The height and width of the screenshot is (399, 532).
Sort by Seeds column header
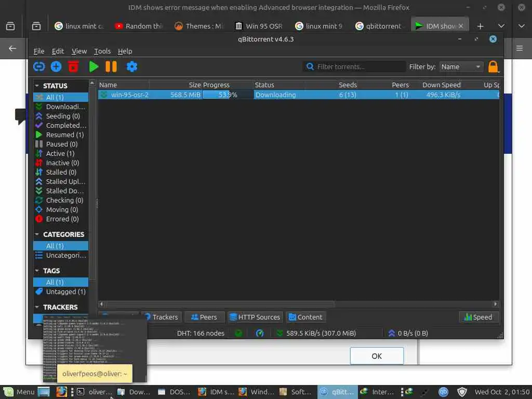(x=331, y=85)
